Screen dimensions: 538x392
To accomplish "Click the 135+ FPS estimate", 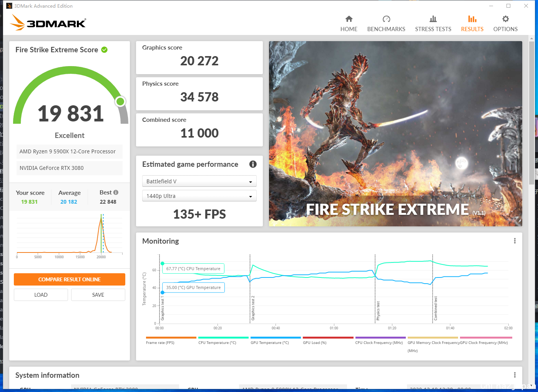I will [x=199, y=214].
